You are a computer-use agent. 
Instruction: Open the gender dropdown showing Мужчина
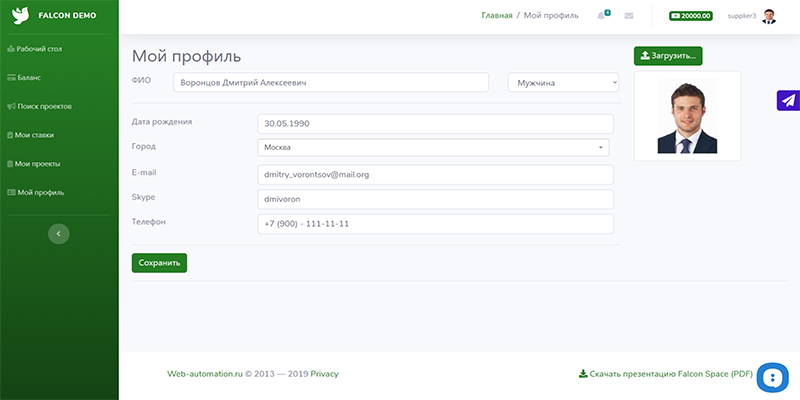(x=563, y=82)
